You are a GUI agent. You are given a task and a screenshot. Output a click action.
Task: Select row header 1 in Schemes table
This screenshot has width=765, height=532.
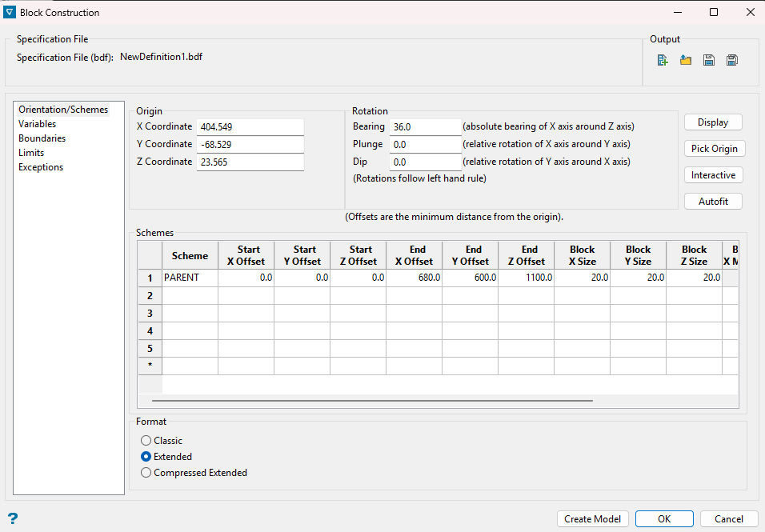coord(150,278)
